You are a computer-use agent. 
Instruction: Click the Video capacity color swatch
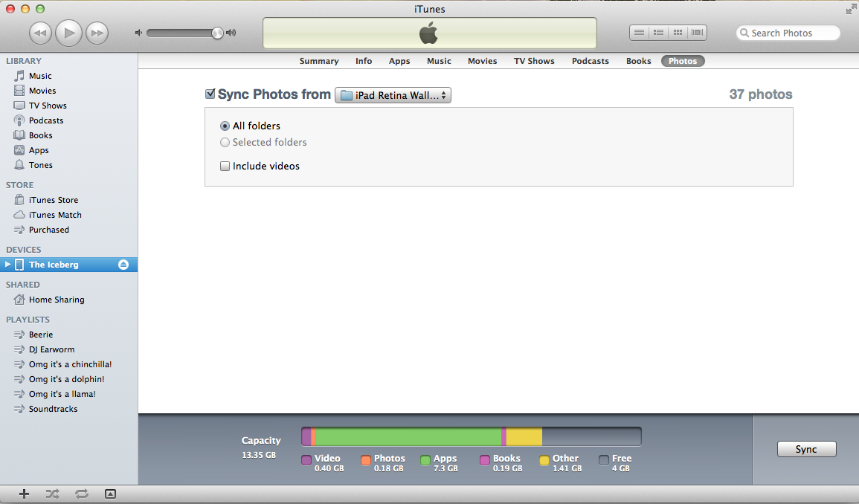[x=306, y=460]
